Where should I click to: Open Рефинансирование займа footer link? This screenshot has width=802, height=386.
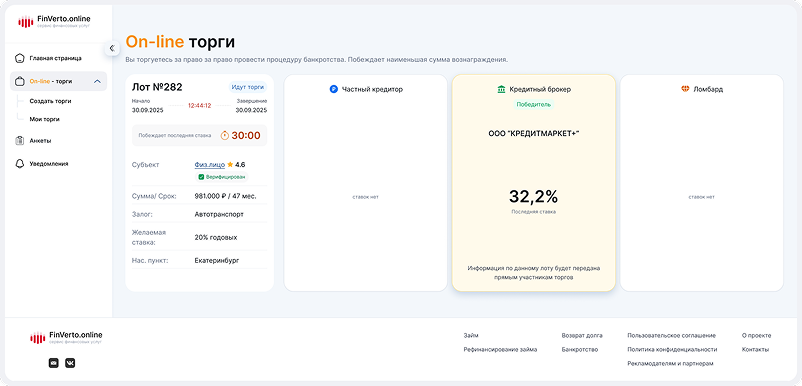click(x=500, y=350)
